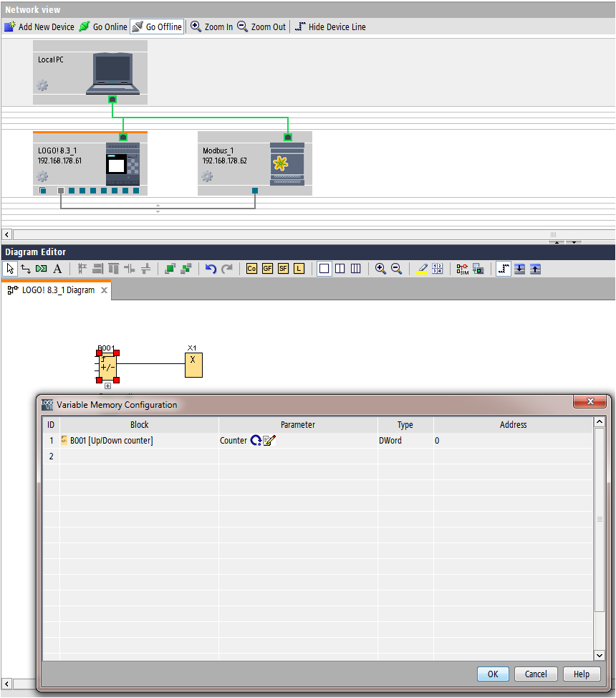Select the arrow selection tool
The width and height of the screenshot is (616, 698).
coord(10,269)
